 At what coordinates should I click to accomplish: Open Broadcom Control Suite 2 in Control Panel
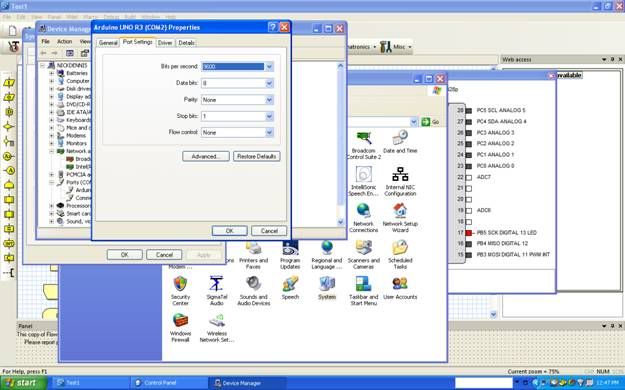[364, 146]
